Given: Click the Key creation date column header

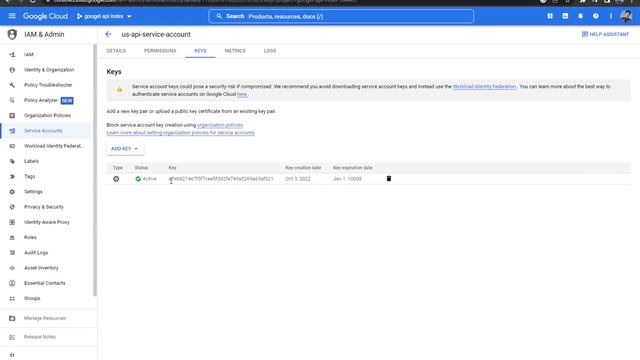Looking at the screenshot, I should click(x=303, y=168).
